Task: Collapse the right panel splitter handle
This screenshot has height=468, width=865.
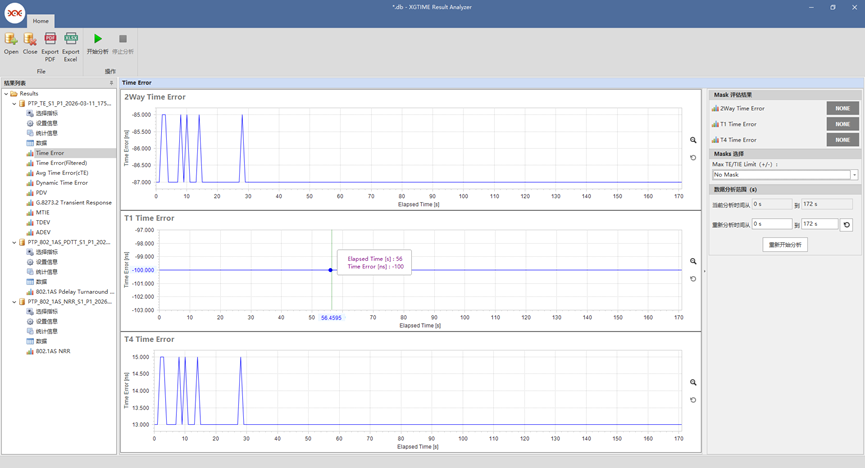Action: 704,272
